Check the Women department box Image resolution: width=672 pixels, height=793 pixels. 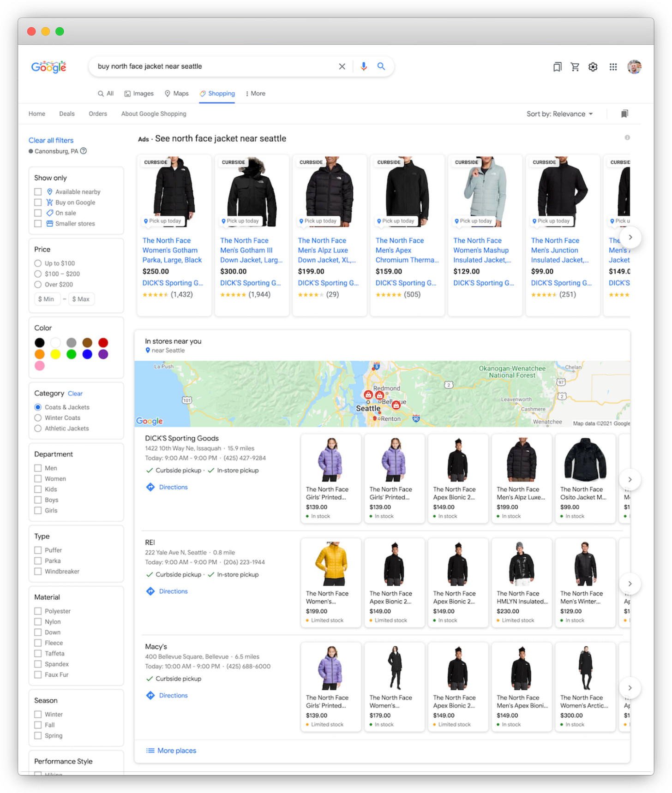(x=38, y=478)
